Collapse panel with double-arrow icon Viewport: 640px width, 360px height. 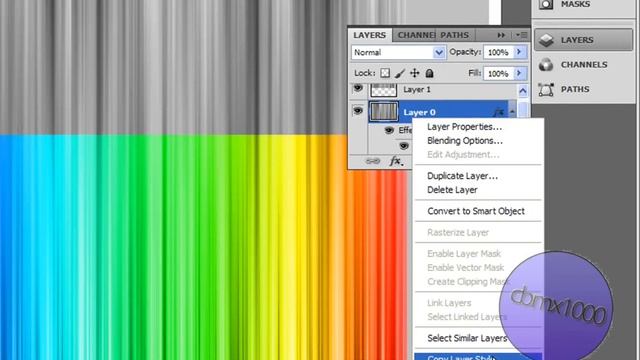pos(501,35)
